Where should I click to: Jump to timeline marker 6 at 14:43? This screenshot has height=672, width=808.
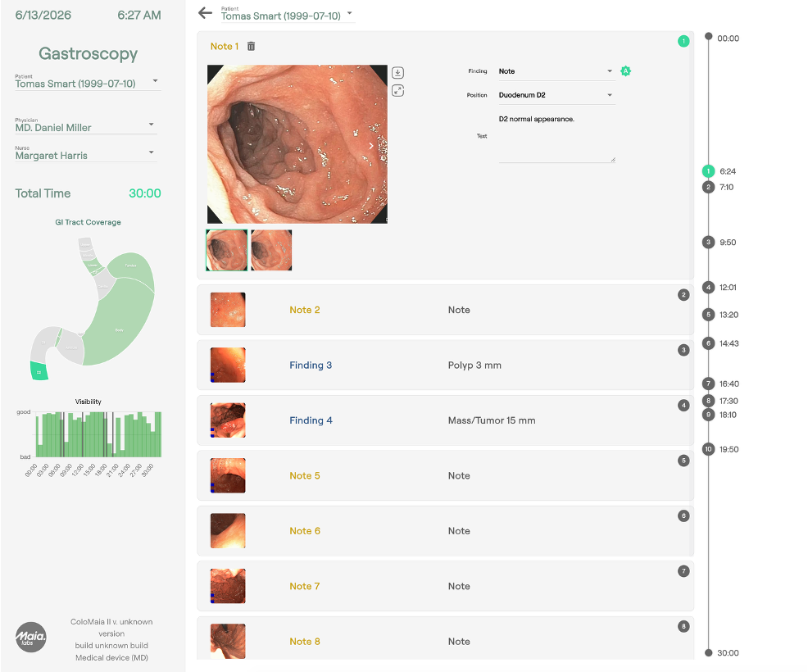(709, 343)
